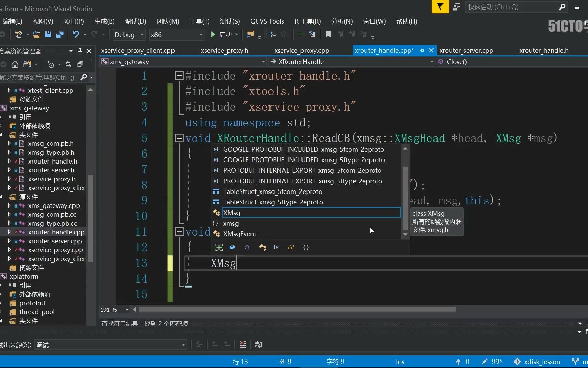The image size is (588, 368).
Task: Collapse all in Solution Explorer
Action: pyautogui.click(x=80, y=64)
